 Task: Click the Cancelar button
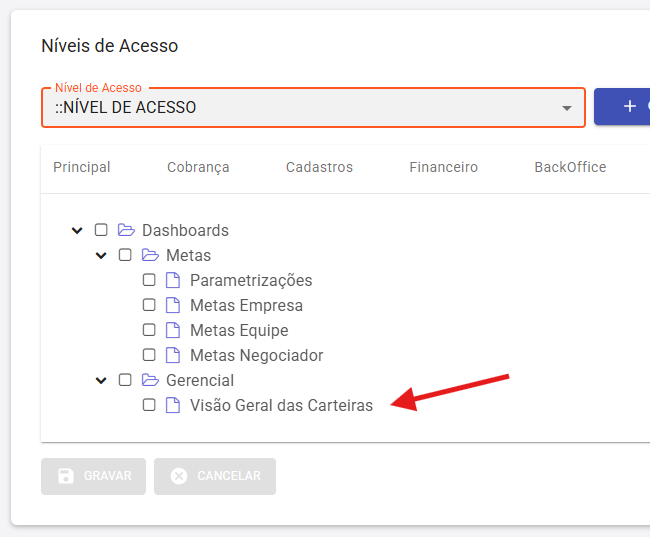215,476
